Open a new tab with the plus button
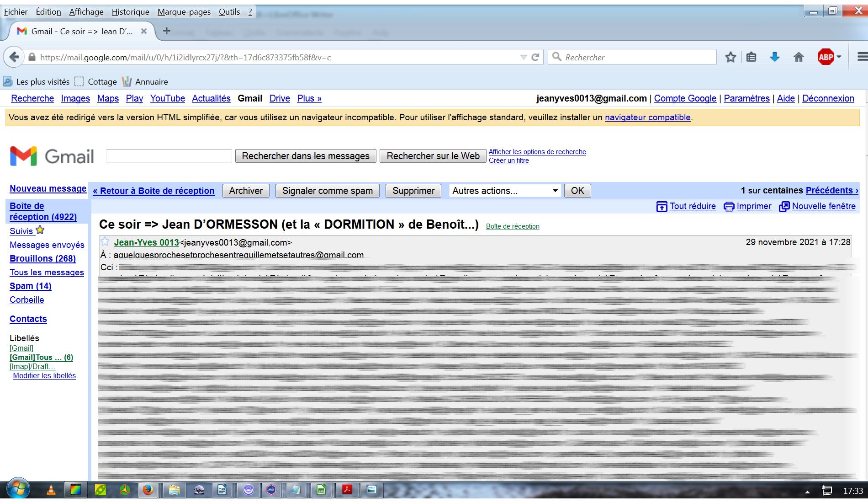The image size is (868, 503). 167,31
